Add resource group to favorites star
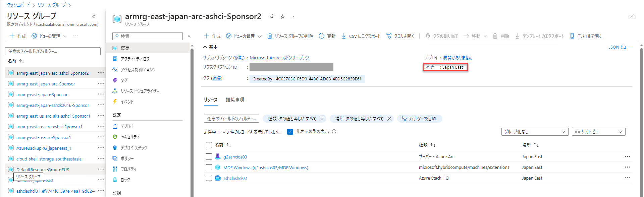The image size is (644, 197). point(283,16)
